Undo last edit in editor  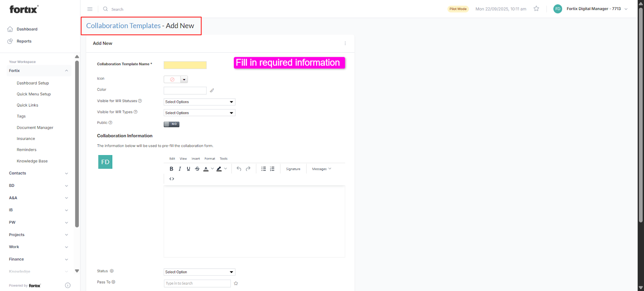pos(239,169)
